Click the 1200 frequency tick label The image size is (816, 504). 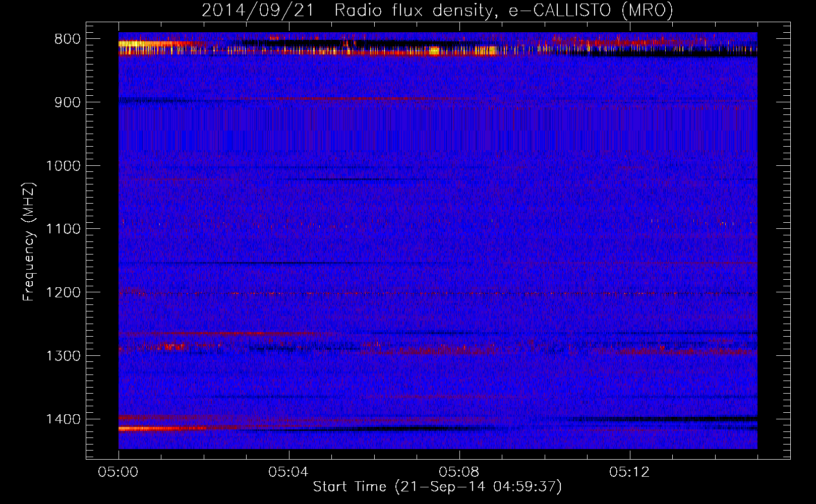pos(63,293)
